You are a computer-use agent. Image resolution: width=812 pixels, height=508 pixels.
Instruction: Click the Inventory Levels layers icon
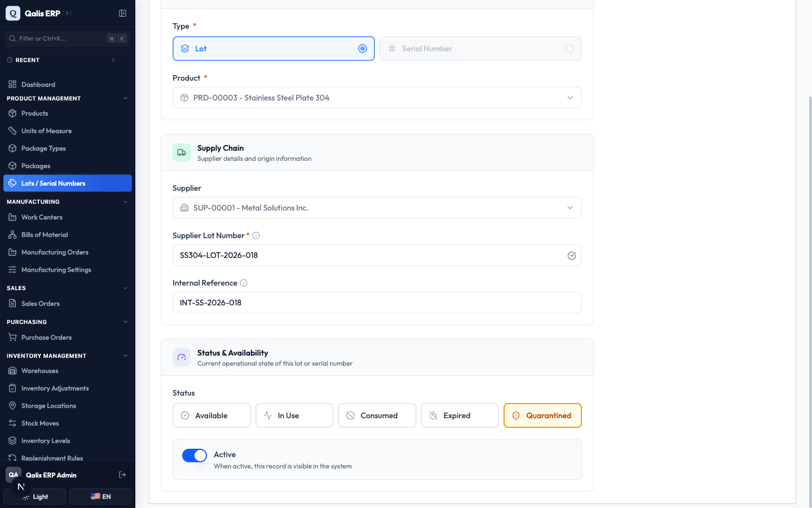(x=12, y=440)
